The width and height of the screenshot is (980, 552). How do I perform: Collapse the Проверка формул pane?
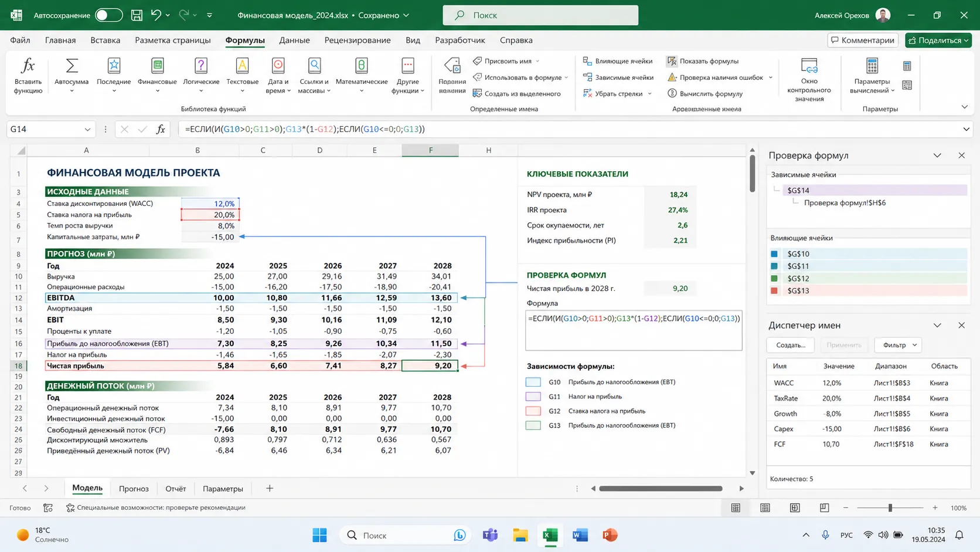point(937,155)
